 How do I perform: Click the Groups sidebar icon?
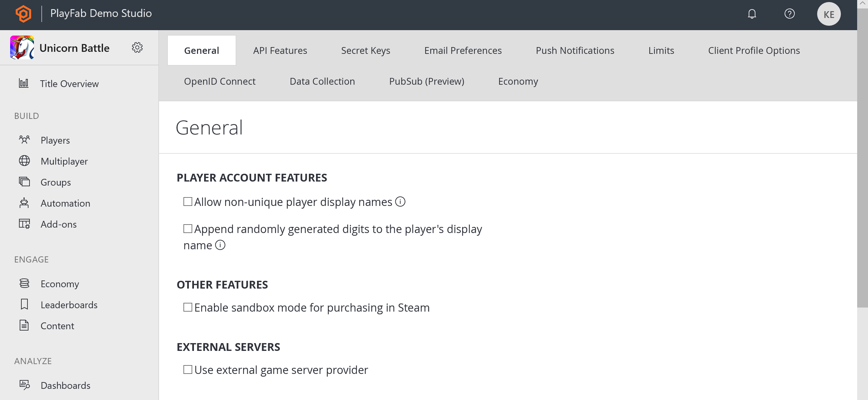pos(24,182)
